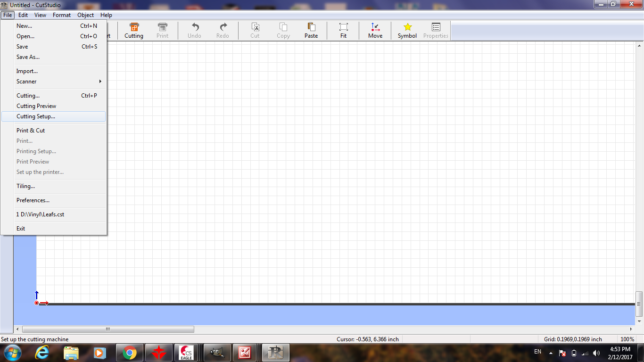The height and width of the screenshot is (362, 644).
Task: Click the Fit toolbar icon
Action: point(343,31)
